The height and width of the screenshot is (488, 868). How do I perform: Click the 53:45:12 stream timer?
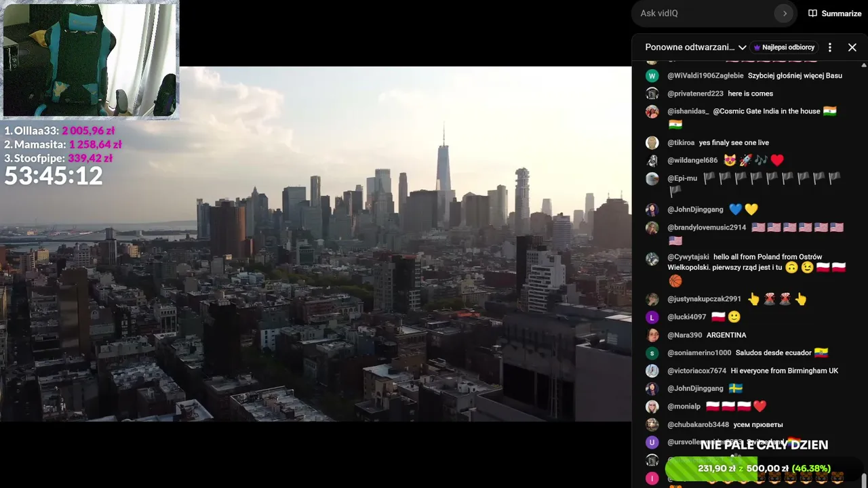click(x=54, y=176)
